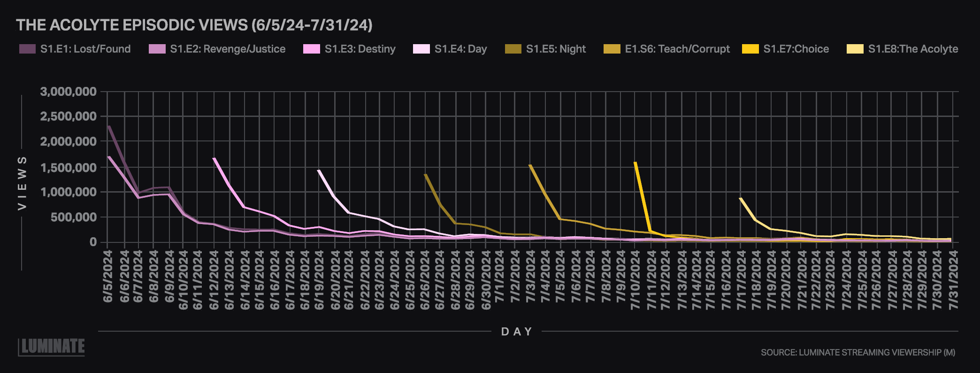980x373 pixels.
Task: Click the 3,000,000 views axis label
Action: [69, 92]
